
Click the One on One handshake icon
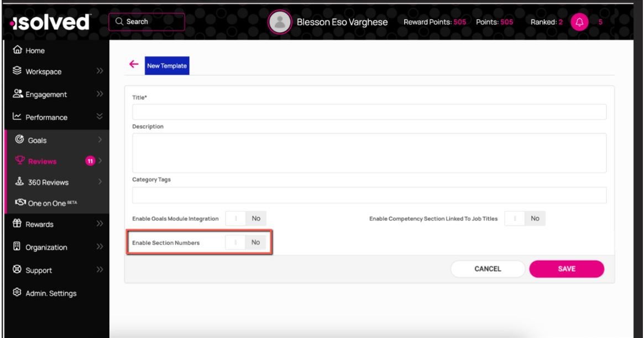[20, 202]
